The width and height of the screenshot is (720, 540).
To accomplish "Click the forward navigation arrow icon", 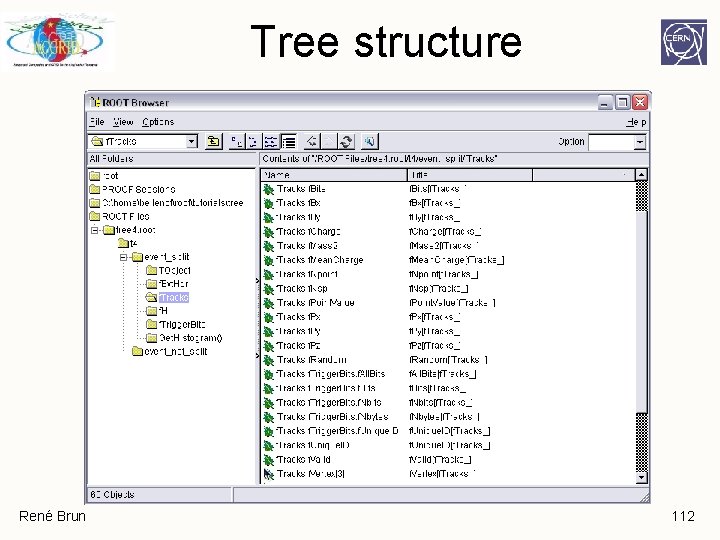I will pyautogui.click(x=329, y=141).
